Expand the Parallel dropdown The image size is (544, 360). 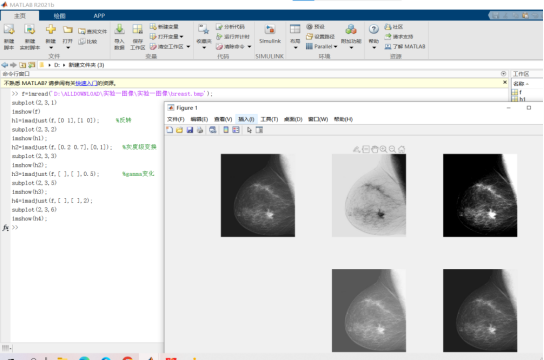(x=335, y=46)
